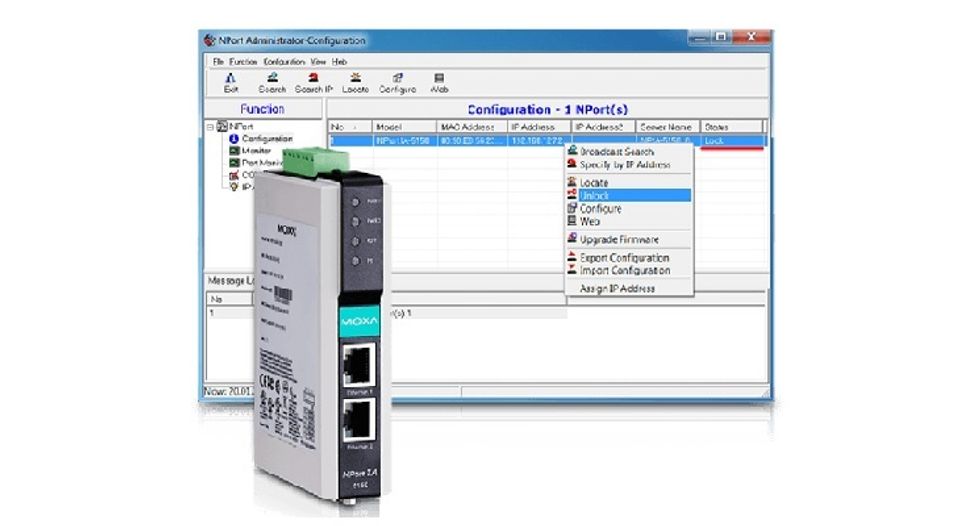Click the Broadcast Search icon in context menu
Image resolution: width=980 pixels, height=526 pixels.
pos(572,151)
